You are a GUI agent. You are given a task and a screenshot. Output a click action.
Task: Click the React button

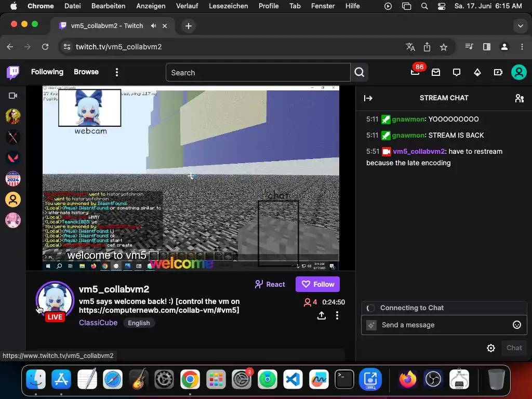[270, 284]
